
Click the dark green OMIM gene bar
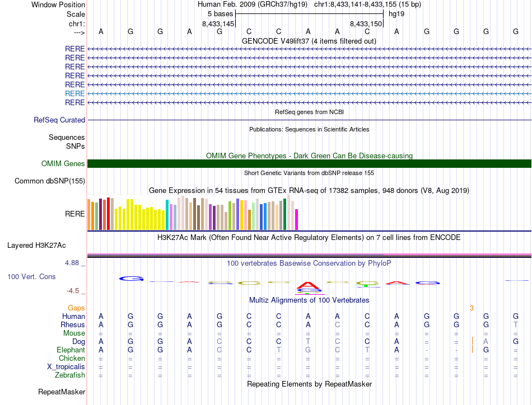[309, 164]
